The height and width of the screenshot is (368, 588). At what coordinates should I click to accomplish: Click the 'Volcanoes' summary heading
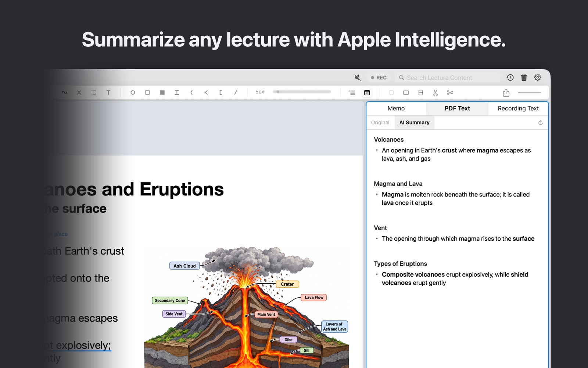[x=388, y=139]
